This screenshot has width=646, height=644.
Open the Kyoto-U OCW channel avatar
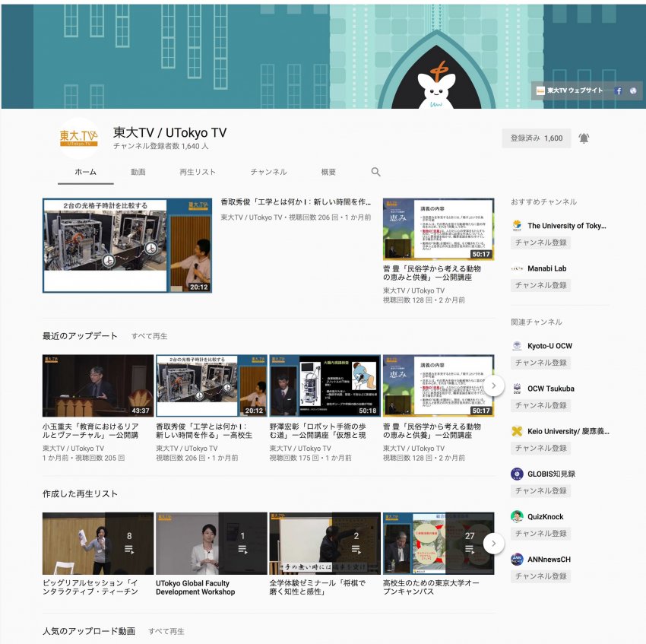[517, 346]
